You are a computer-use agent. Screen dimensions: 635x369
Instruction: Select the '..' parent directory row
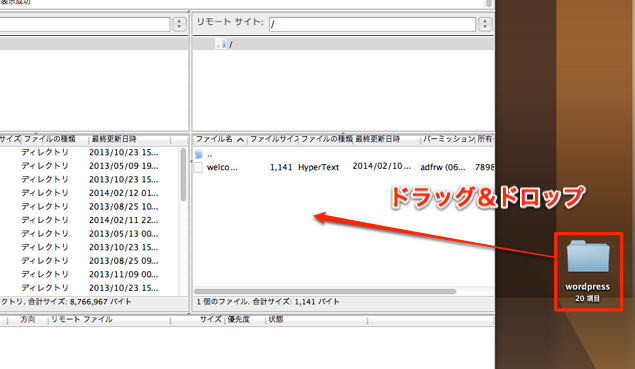click(x=343, y=154)
